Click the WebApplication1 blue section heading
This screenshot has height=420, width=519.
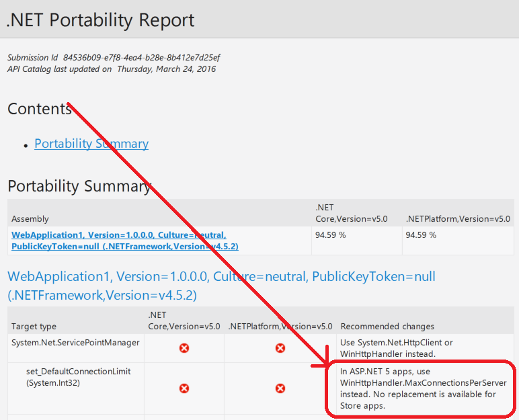(x=221, y=286)
